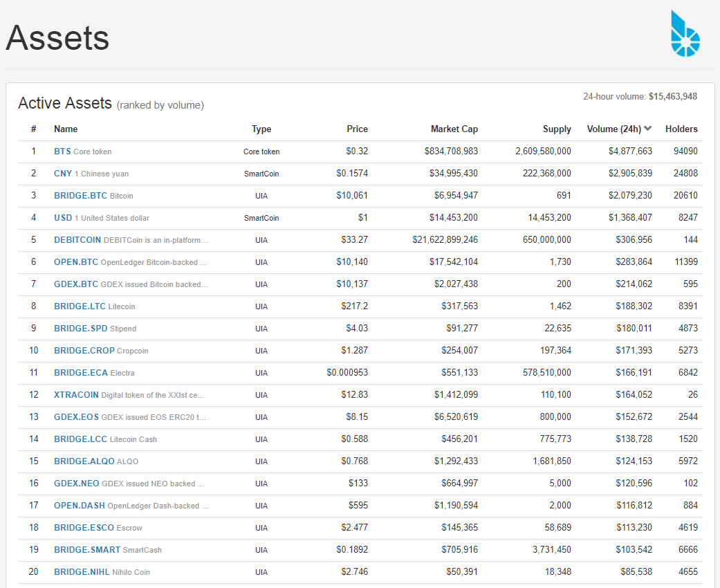The height and width of the screenshot is (588, 720).
Task: Open the OPEN.BTC asset link
Action: (76, 262)
